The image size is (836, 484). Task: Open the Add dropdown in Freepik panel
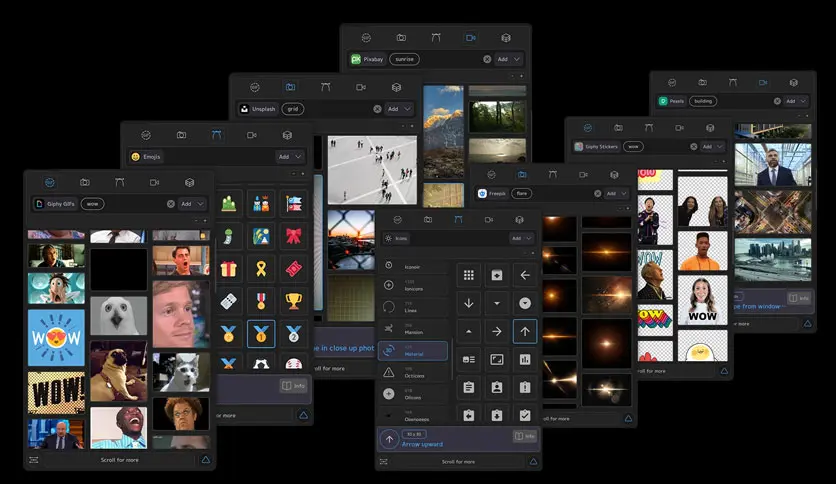[616, 193]
